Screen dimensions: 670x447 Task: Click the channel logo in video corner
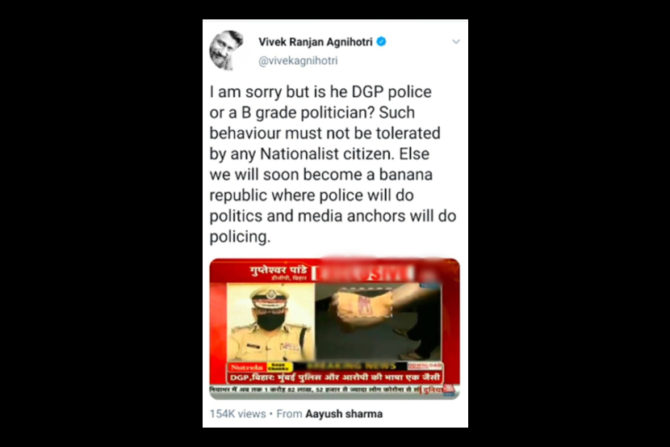pos(449,389)
